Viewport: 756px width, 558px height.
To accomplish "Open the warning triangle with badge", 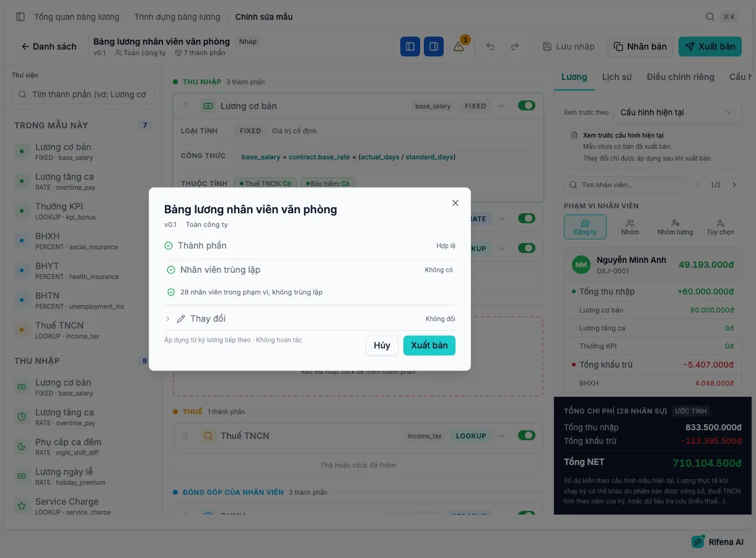I will click(x=459, y=46).
